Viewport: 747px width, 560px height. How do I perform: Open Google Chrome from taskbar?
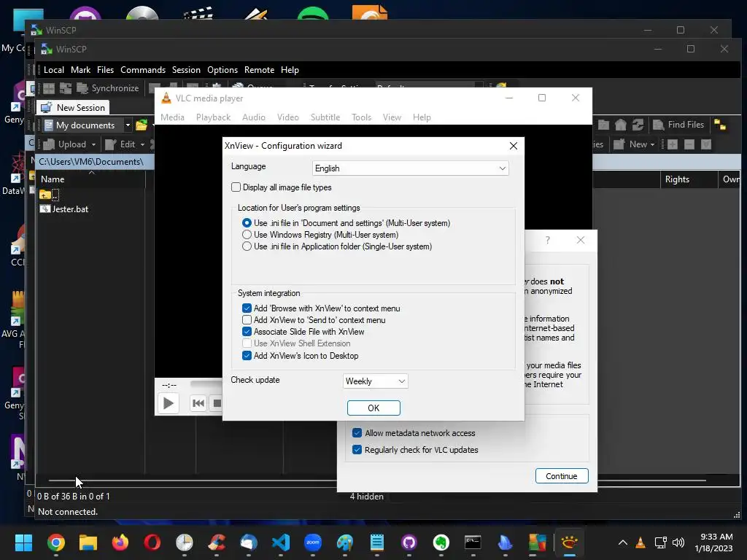point(55,542)
